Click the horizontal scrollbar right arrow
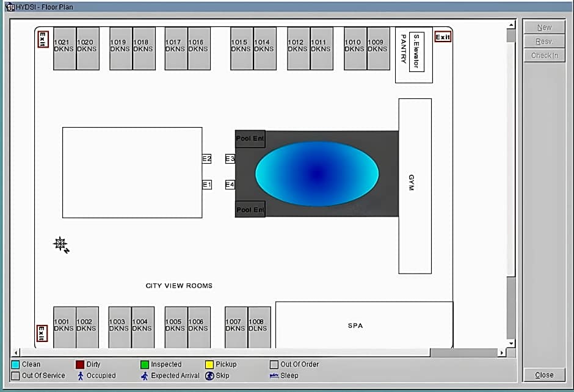Screen dimensions: 574x392 [x=502, y=353]
